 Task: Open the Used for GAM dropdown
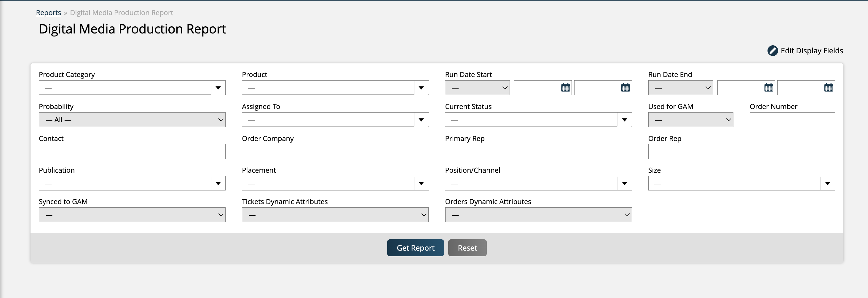pos(690,120)
